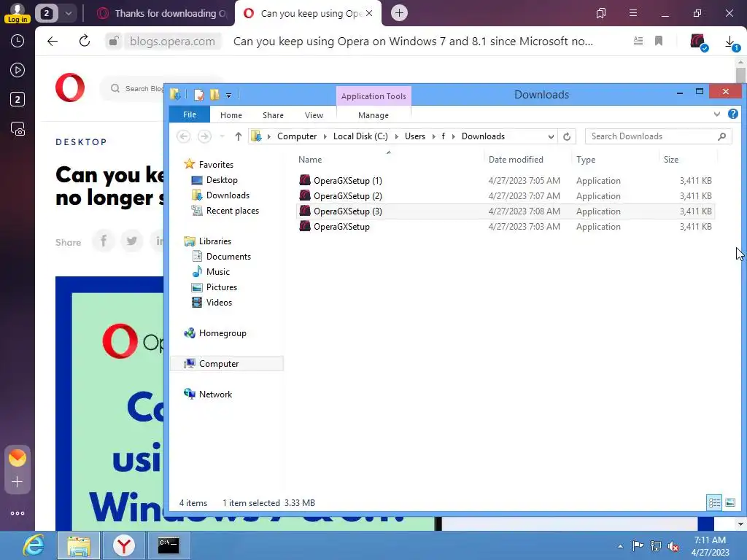Click the Explorer up arrow to parent folder

pos(239,136)
